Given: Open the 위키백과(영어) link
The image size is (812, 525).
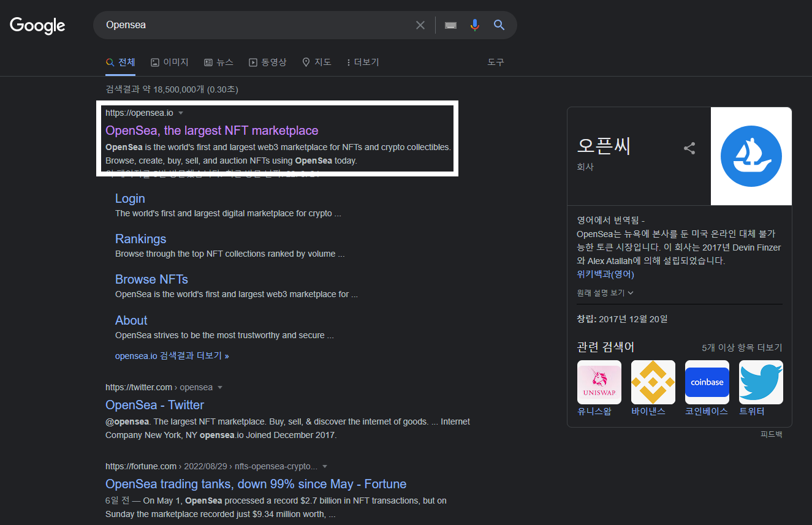Looking at the screenshot, I should tap(605, 274).
